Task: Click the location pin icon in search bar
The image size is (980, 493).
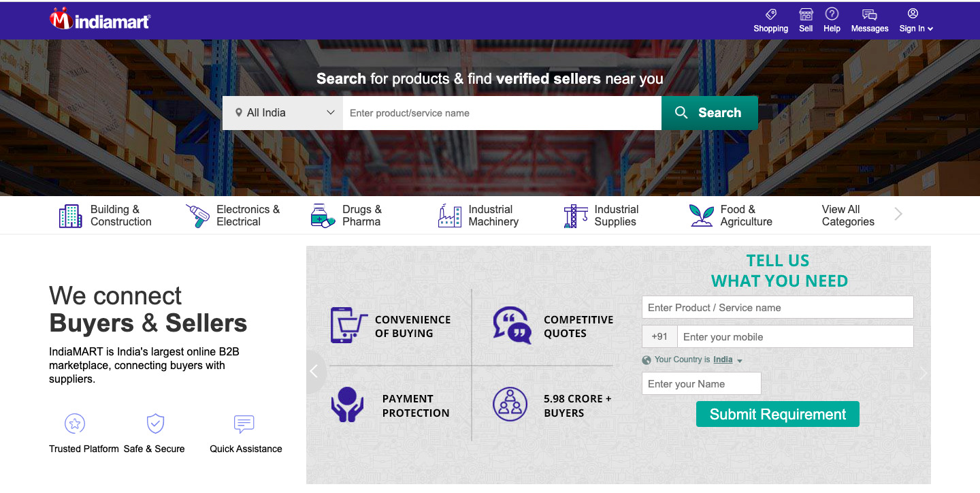Action: point(239,112)
